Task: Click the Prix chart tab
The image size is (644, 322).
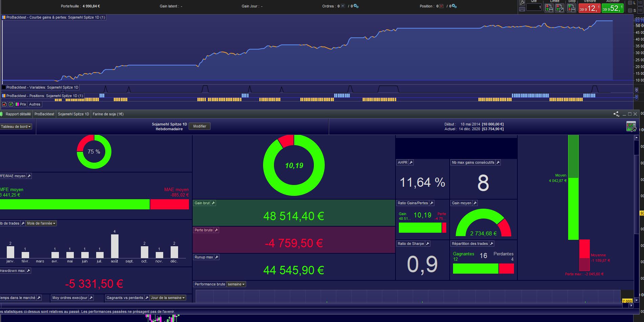Action: coord(21,104)
